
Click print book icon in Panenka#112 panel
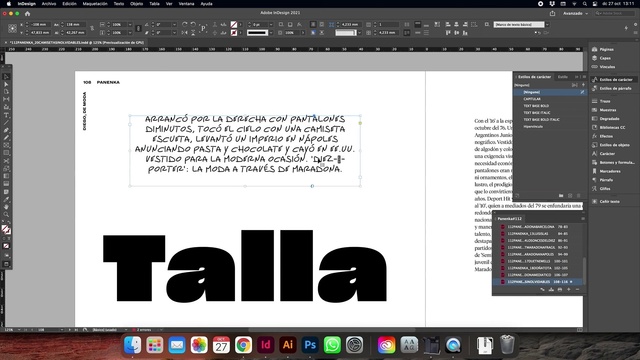tap(560, 289)
